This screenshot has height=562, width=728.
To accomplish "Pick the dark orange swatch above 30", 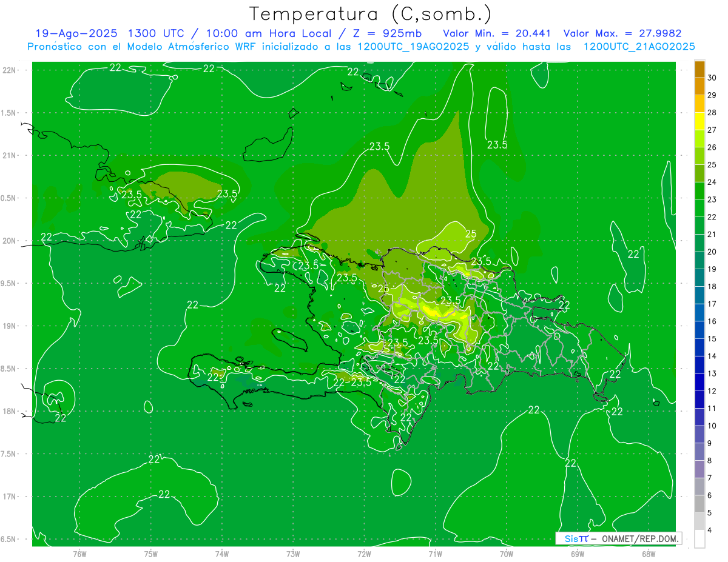I will click(699, 69).
